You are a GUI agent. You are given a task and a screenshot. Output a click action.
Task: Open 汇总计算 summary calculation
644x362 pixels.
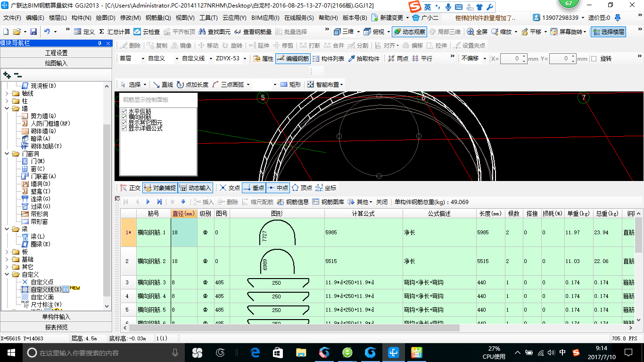point(115,32)
